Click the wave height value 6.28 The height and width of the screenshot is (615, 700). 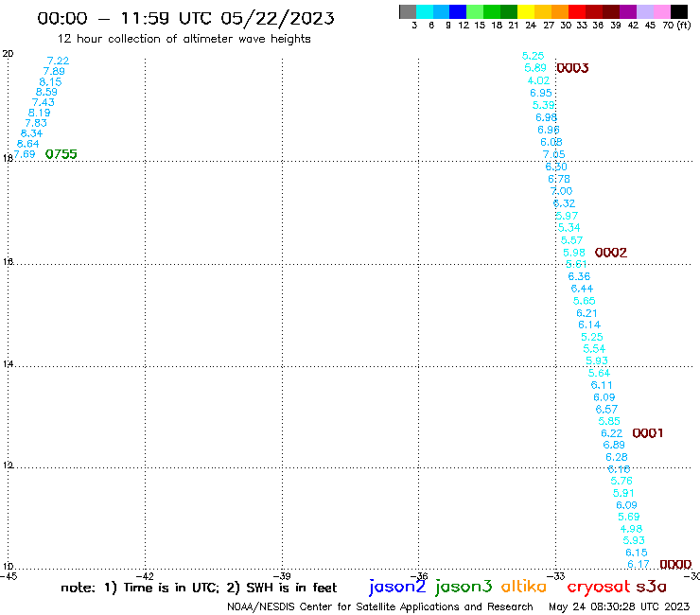tap(617, 457)
